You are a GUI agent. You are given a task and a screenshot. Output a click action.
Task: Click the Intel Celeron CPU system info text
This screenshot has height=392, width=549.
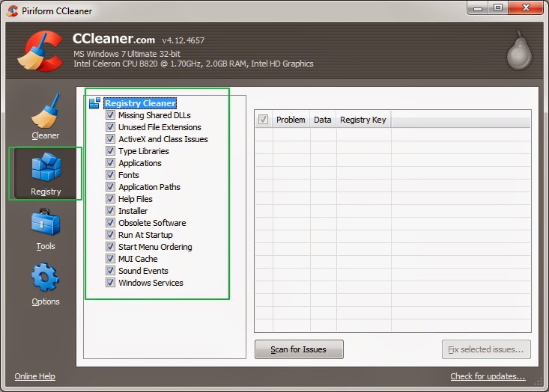pyautogui.click(x=193, y=64)
